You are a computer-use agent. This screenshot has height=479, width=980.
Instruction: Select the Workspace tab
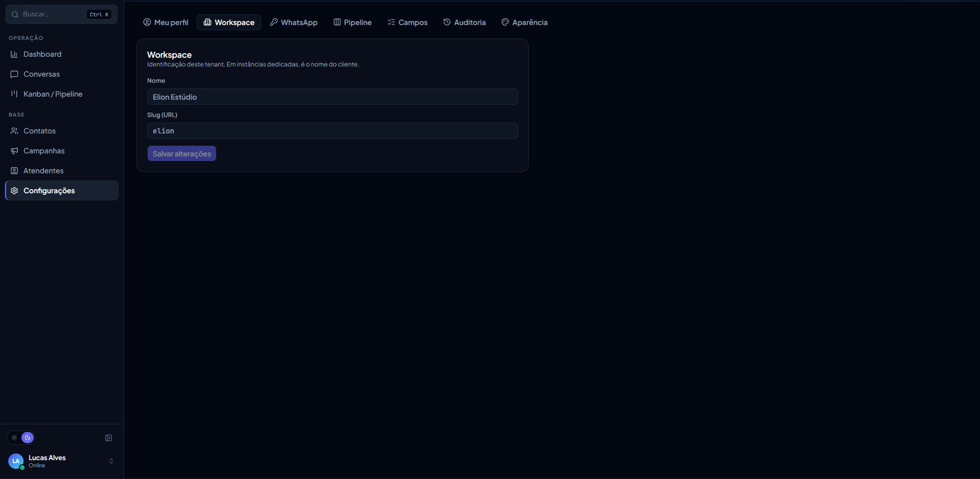pos(229,22)
